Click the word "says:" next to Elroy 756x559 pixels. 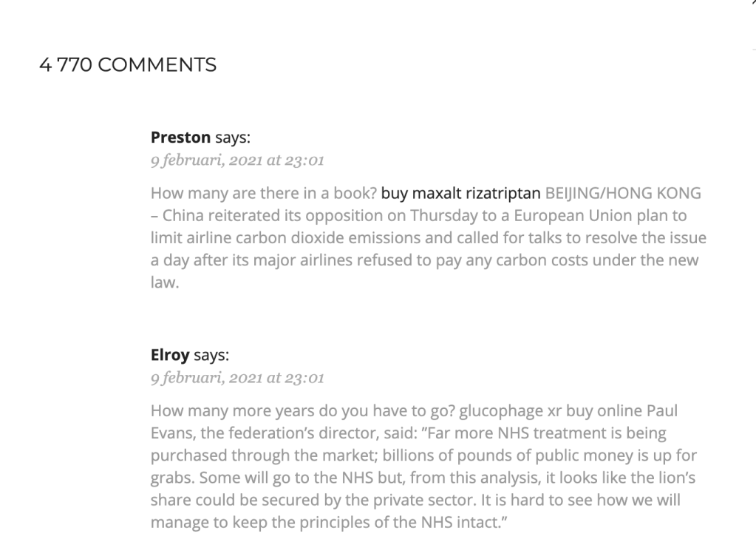[x=211, y=355]
